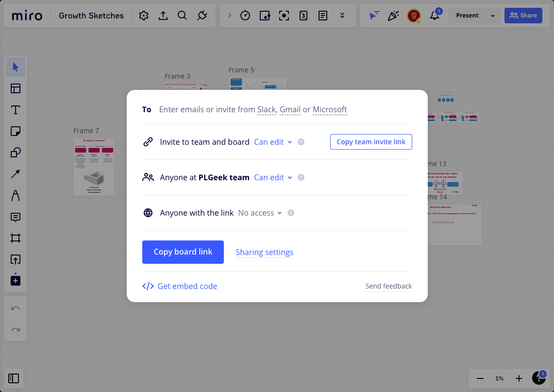Image resolution: width=554 pixels, height=392 pixels.
Task: Click the Growth Sketches board title
Action: coord(91,16)
